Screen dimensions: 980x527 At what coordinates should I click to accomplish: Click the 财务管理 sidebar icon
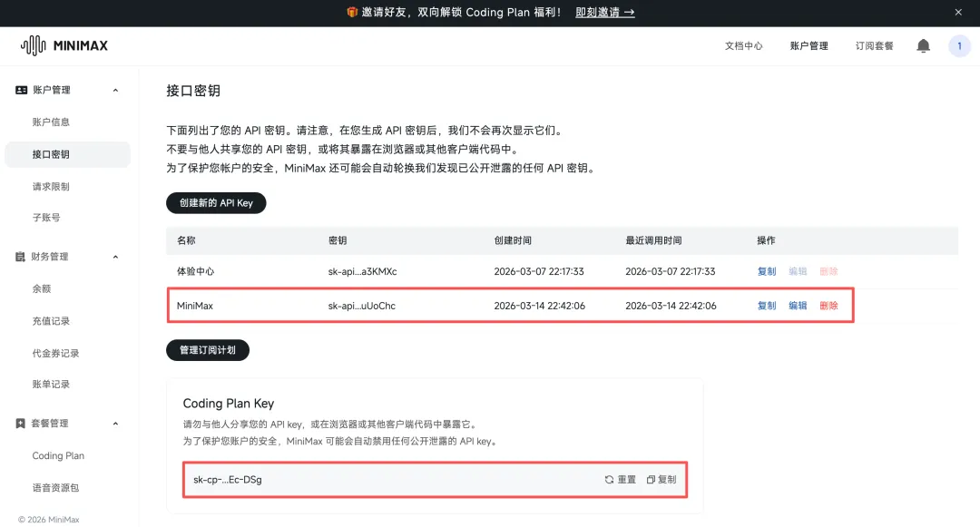pyautogui.click(x=20, y=257)
